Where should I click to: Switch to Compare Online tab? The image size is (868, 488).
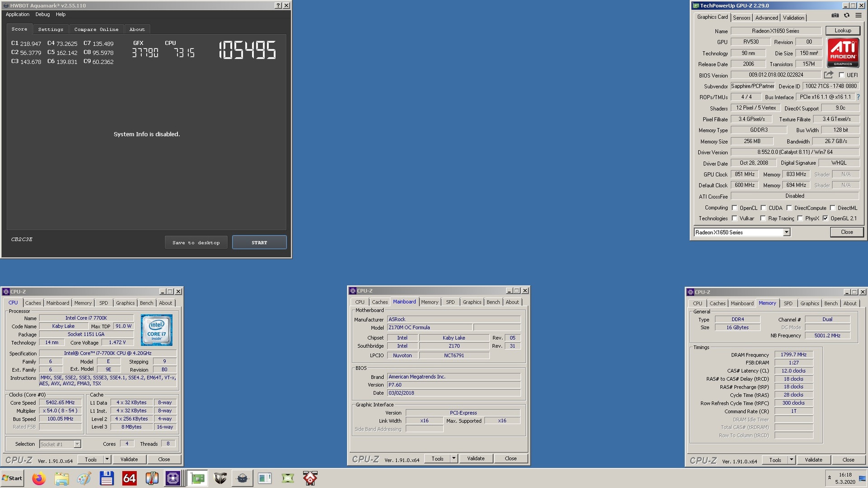[x=96, y=29]
